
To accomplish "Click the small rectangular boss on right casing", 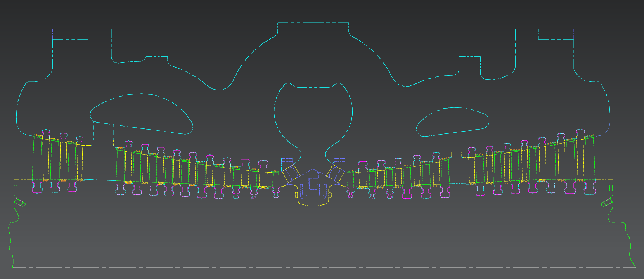I will point(469,57).
